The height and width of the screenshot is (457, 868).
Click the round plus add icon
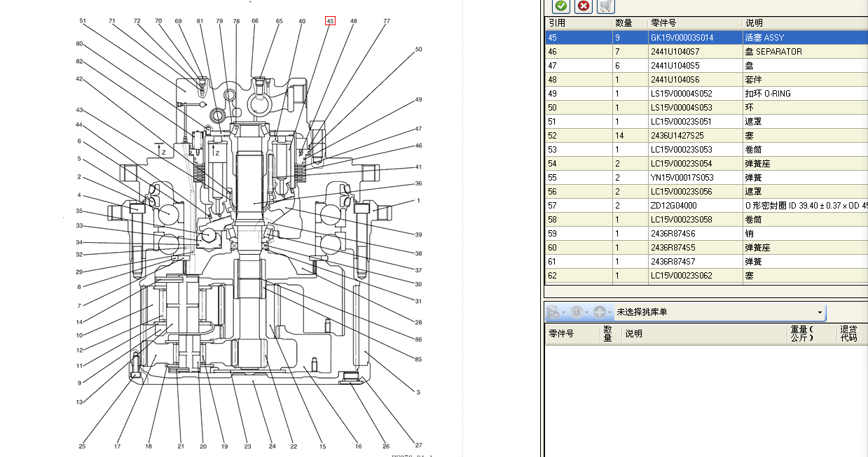click(x=600, y=312)
